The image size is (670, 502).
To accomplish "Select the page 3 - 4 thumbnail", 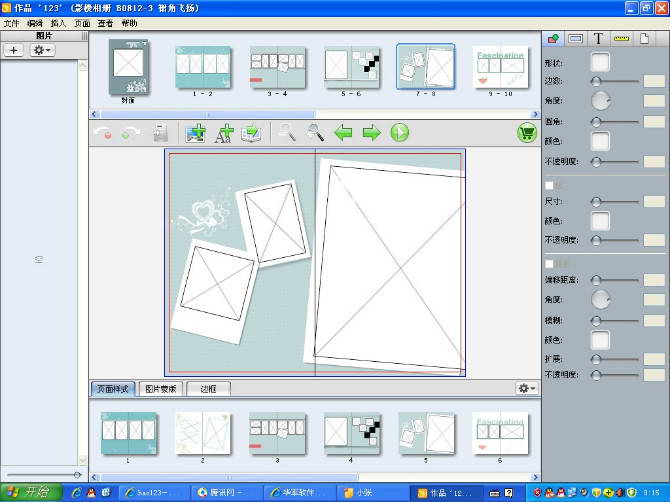I will coord(278,67).
